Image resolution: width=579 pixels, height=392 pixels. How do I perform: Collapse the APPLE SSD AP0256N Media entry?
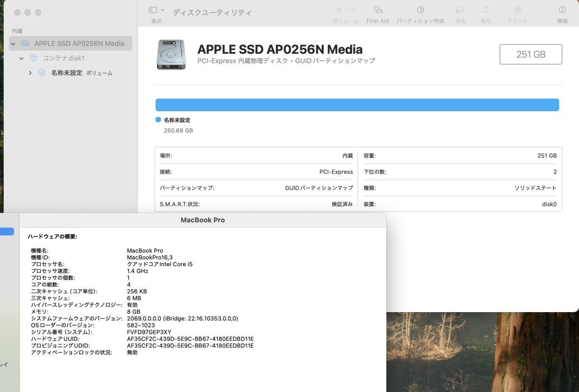pos(12,43)
